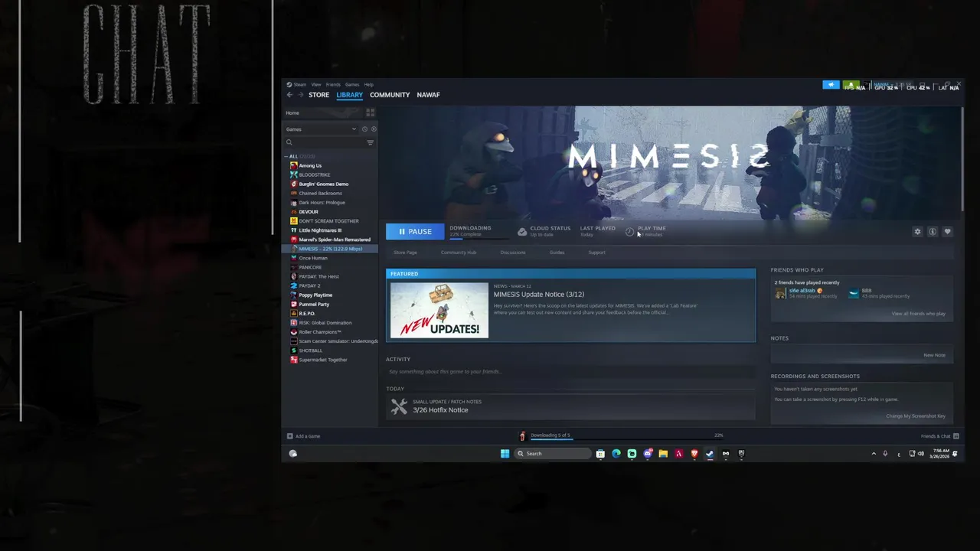Open advanced filter options icon

coord(371,142)
